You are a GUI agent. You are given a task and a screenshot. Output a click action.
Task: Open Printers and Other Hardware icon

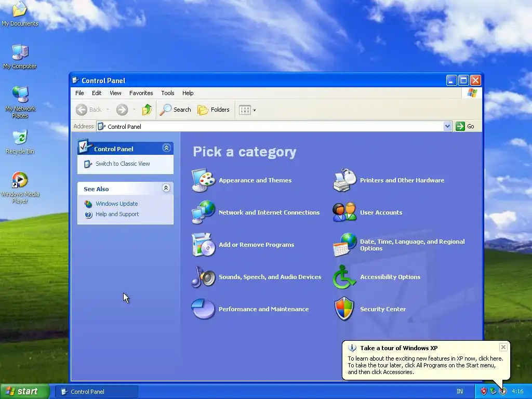click(344, 180)
